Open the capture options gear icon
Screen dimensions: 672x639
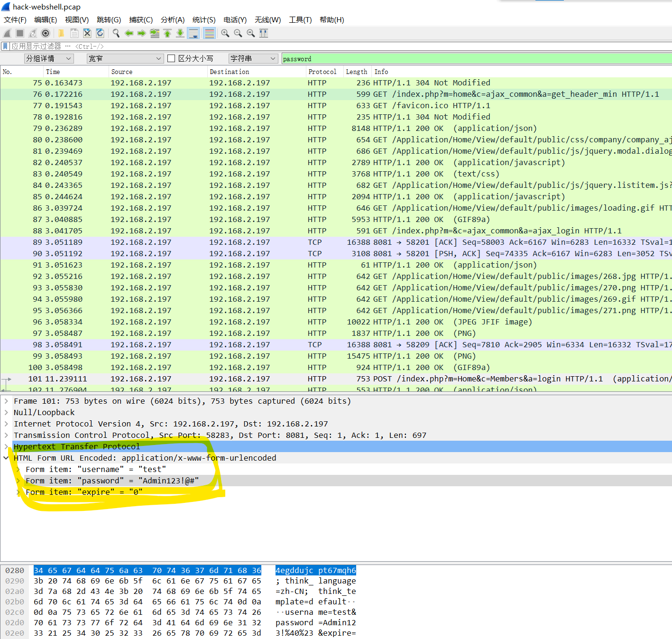(46, 33)
